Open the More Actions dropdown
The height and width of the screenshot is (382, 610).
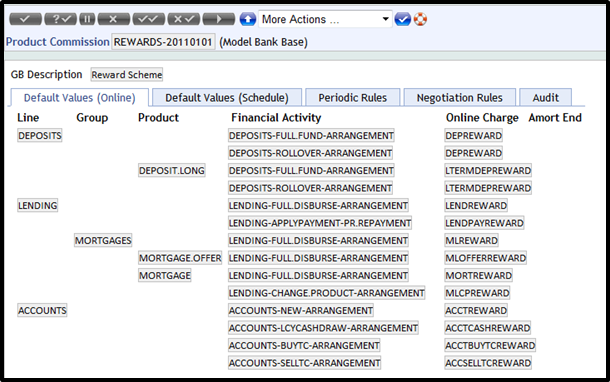tap(325, 19)
